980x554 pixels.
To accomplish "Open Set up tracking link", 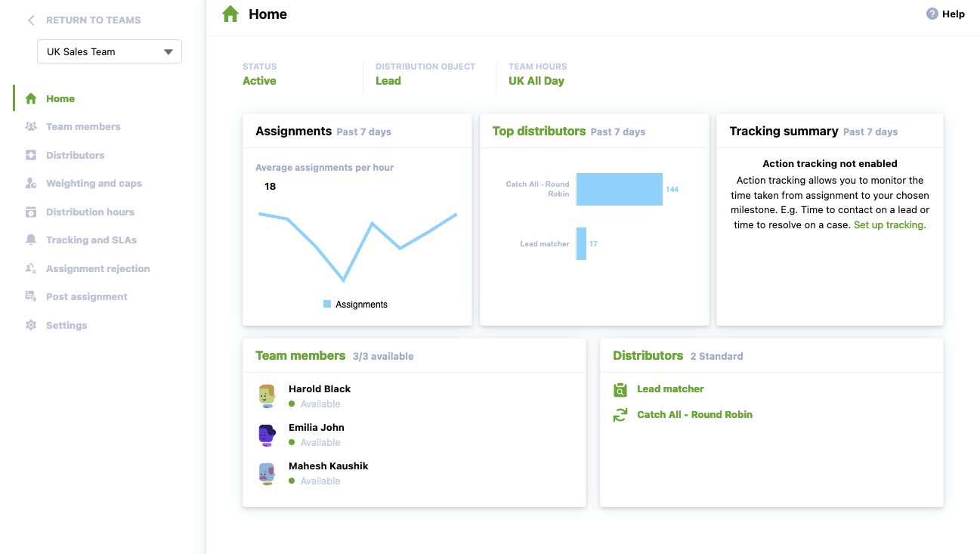I will pos(889,224).
